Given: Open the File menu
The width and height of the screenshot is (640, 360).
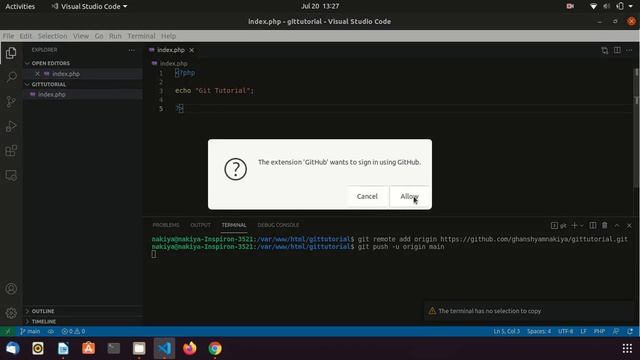Looking at the screenshot, I should pyautogui.click(x=8, y=36).
